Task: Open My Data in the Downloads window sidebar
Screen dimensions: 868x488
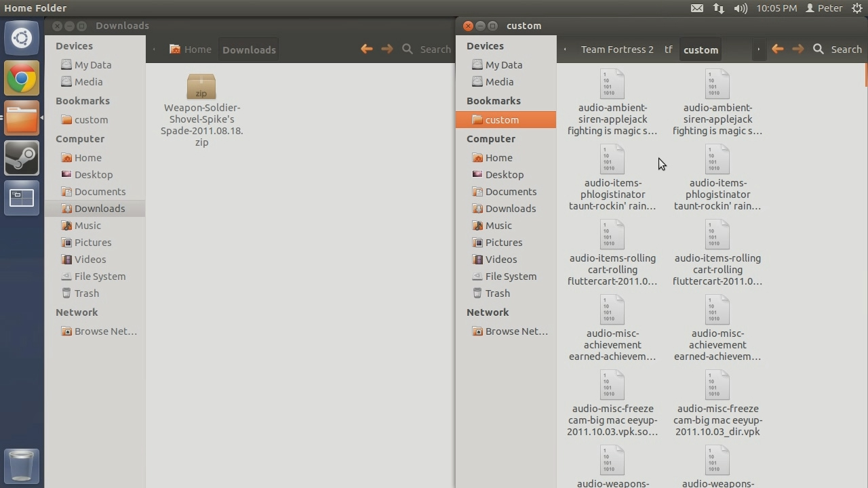Action: (x=93, y=65)
